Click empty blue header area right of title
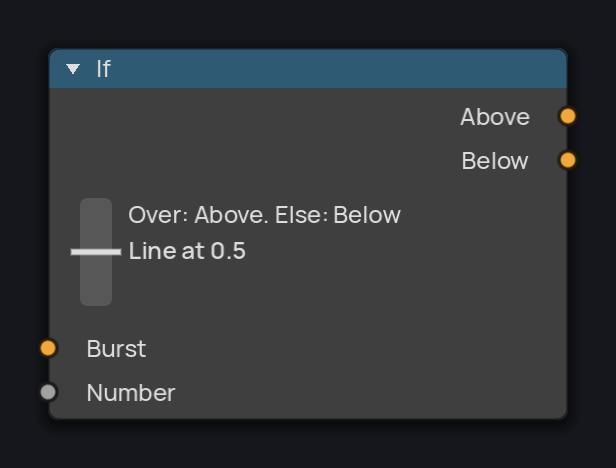 click(338, 69)
